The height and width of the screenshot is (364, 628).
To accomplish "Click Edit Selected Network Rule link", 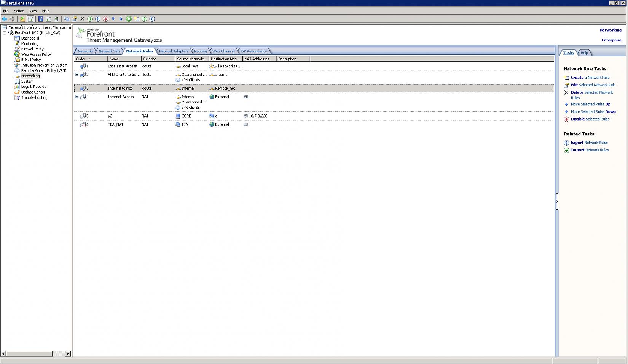I will tap(593, 85).
